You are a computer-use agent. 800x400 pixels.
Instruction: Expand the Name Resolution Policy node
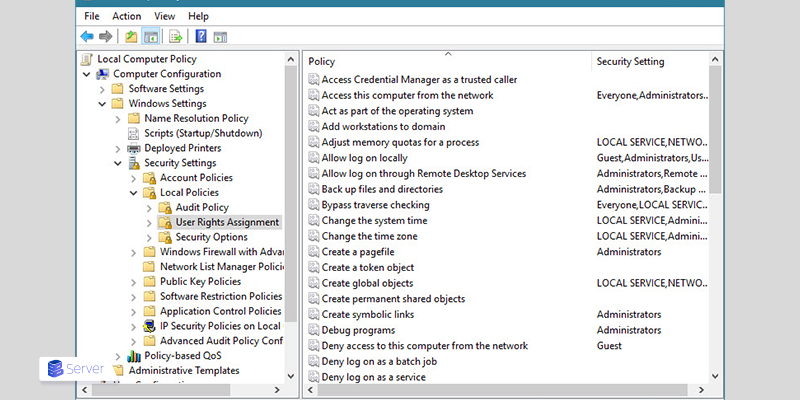coord(118,119)
